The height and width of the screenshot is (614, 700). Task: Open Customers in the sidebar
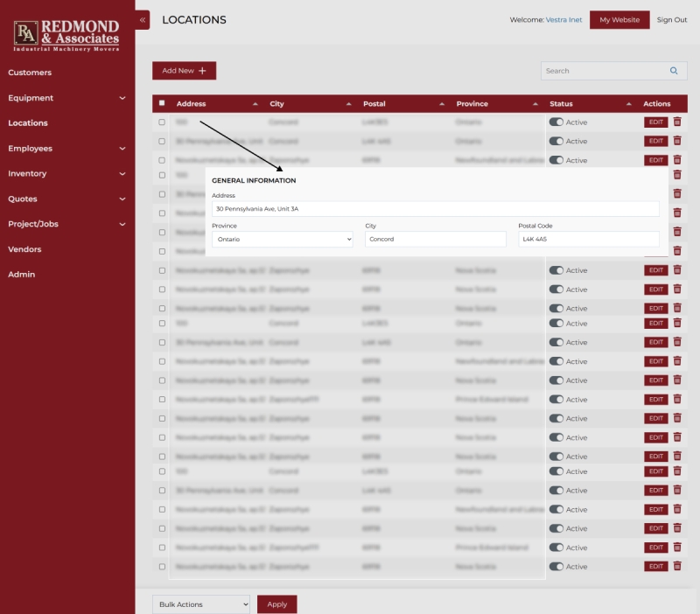(30, 73)
